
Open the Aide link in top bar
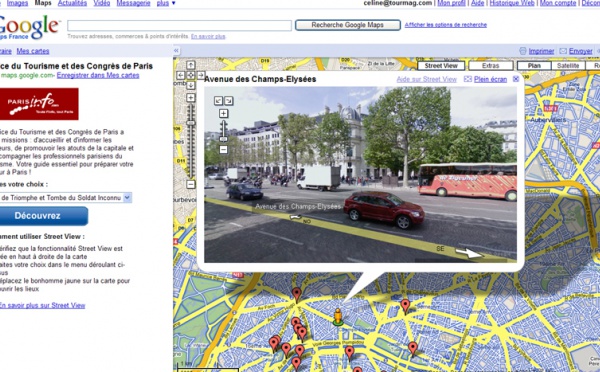tap(478, 3)
